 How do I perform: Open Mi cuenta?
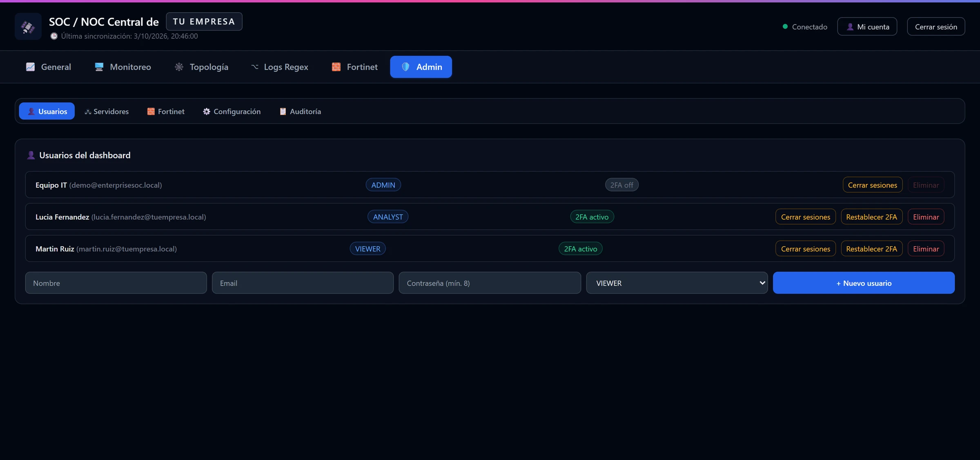(x=867, y=27)
